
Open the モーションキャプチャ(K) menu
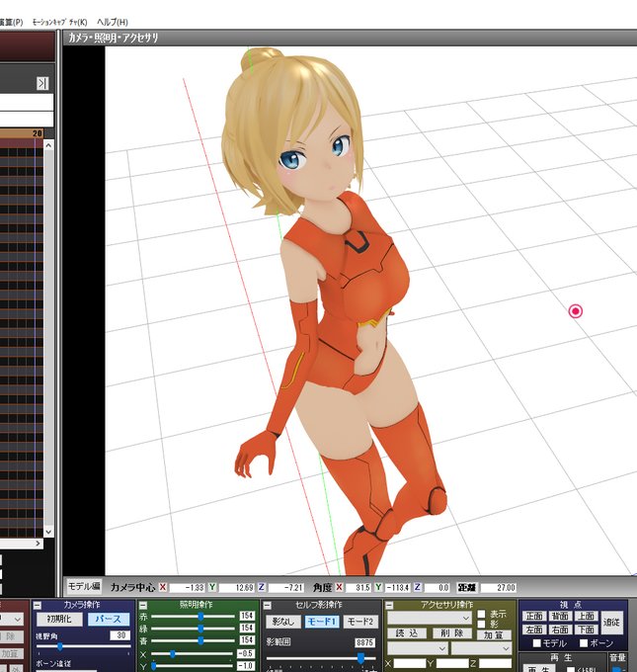[60, 22]
